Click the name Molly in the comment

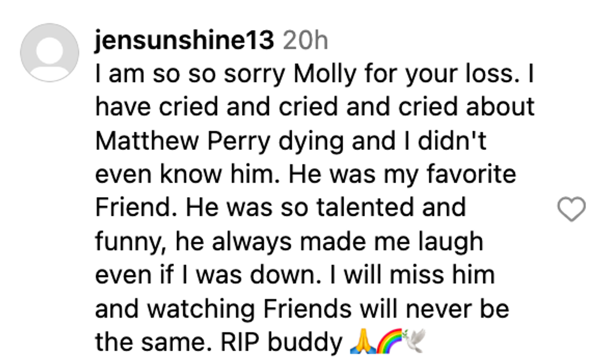coord(324,74)
